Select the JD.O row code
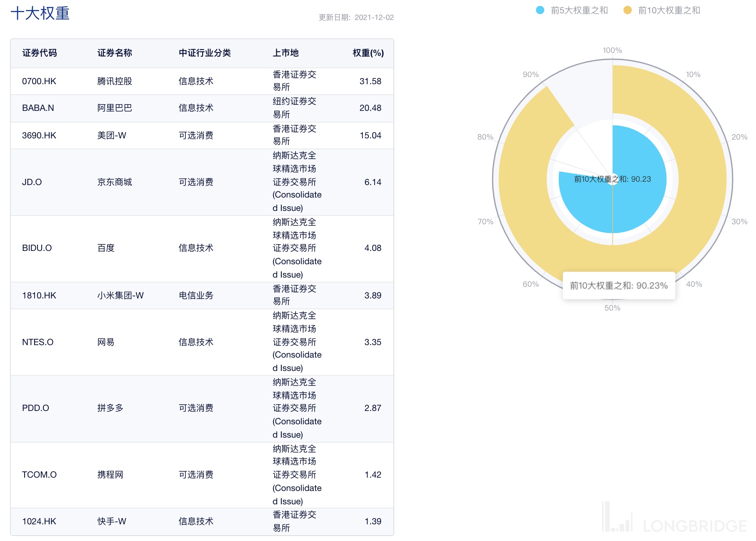 pyautogui.click(x=32, y=182)
